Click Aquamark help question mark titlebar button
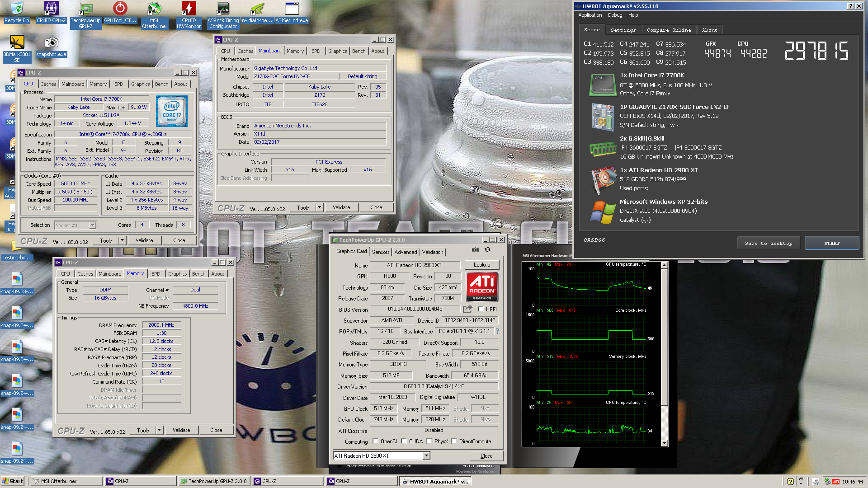Viewport: 868px width, 488px height. click(850, 6)
